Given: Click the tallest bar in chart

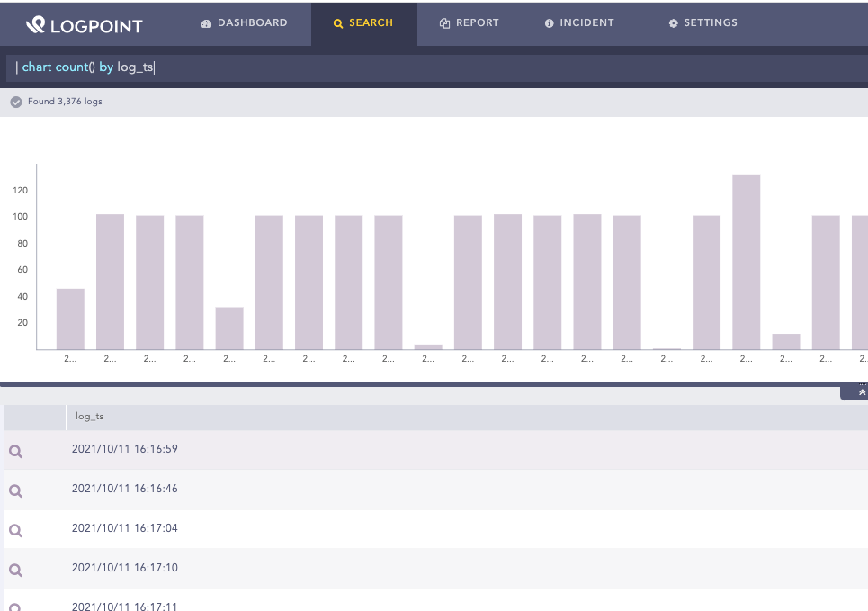Looking at the screenshot, I should click(x=746, y=261).
